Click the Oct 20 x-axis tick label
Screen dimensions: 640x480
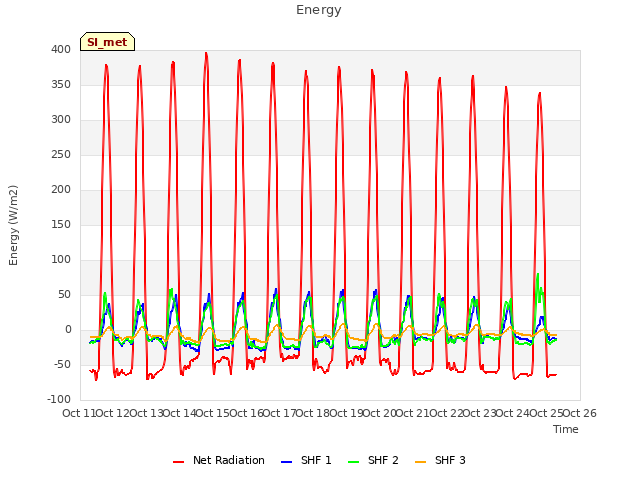380,413
